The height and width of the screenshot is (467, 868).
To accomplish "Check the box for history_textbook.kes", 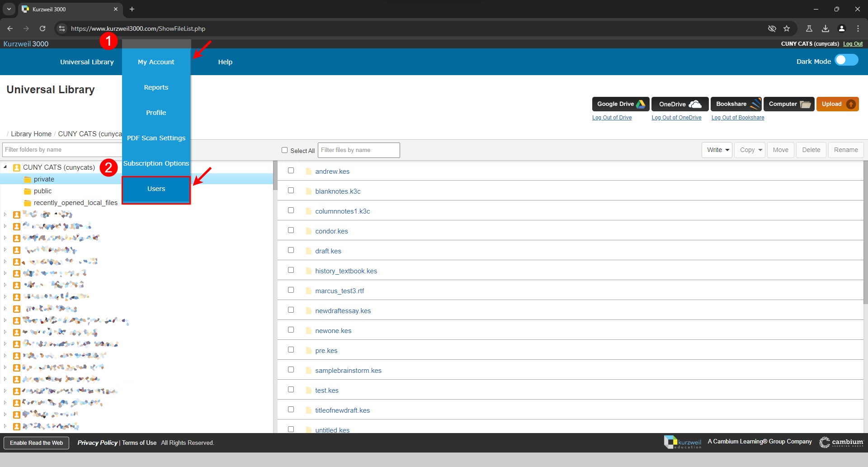I will (291, 270).
